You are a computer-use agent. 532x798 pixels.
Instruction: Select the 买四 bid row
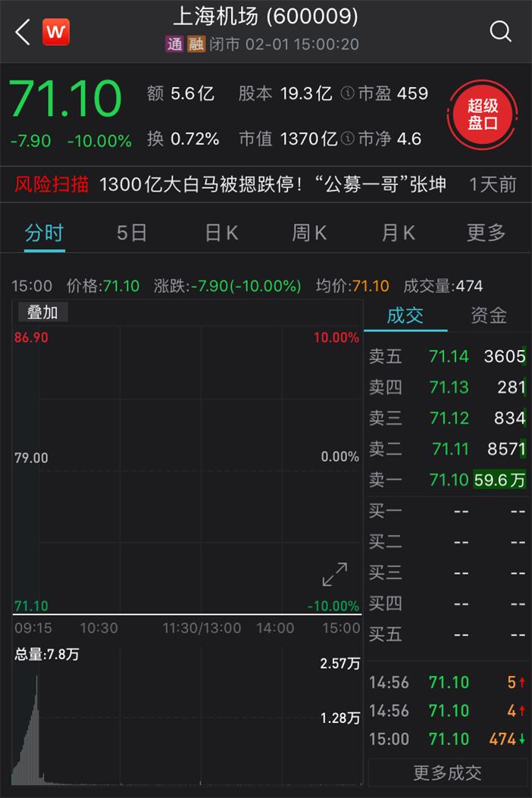(x=447, y=604)
